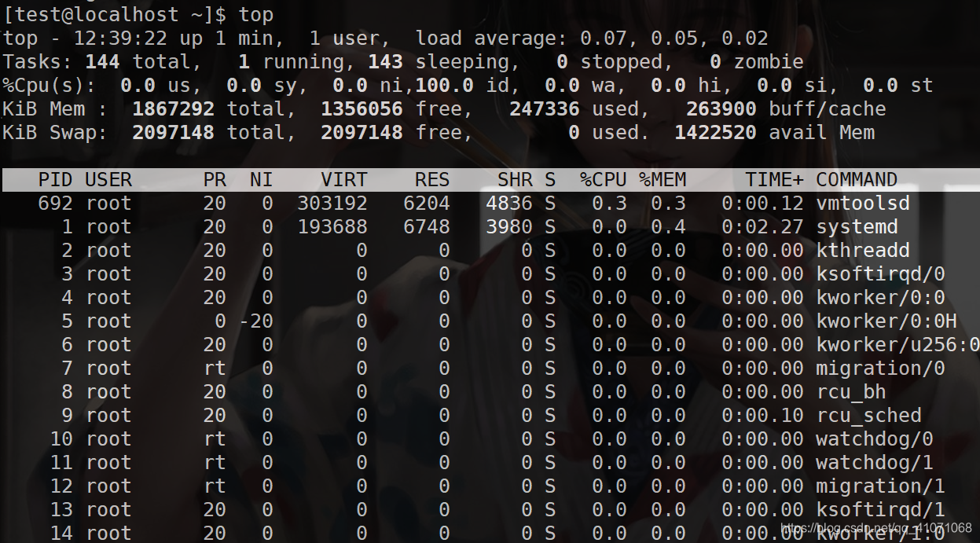Viewport: 980px width, 543px height.
Task: Select the 143 sleeping count
Action: 386,62
